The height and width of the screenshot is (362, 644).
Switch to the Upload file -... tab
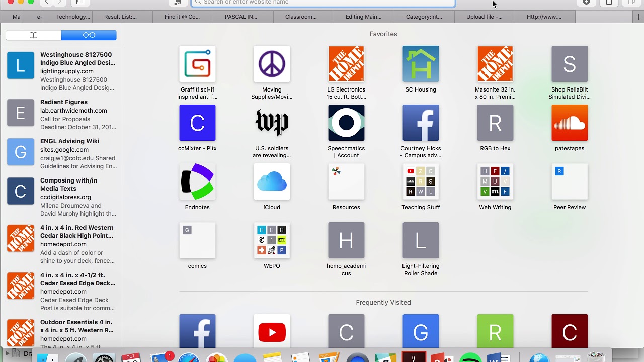[x=484, y=17]
